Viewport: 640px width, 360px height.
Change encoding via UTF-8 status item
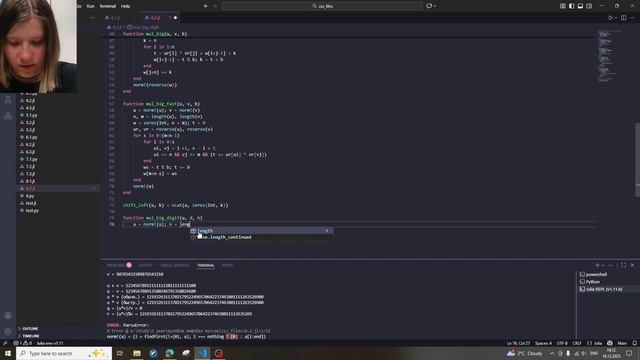tap(562, 343)
